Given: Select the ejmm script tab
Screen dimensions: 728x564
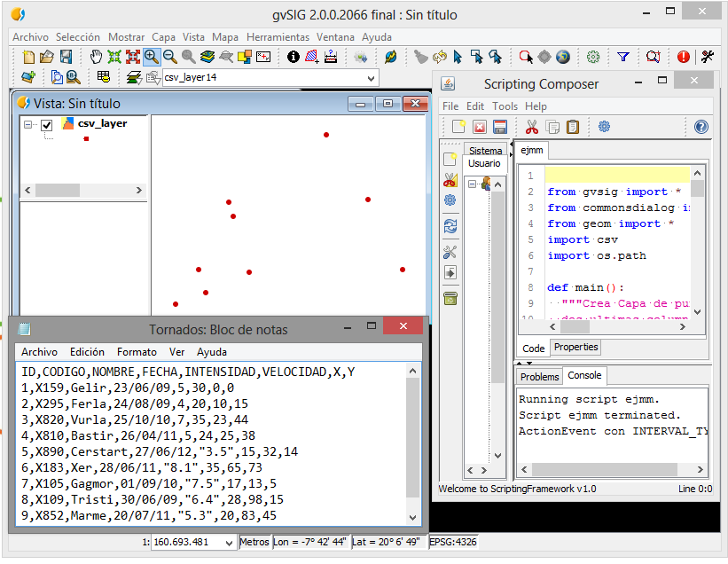Looking at the screenshot, I should (532, 151).
